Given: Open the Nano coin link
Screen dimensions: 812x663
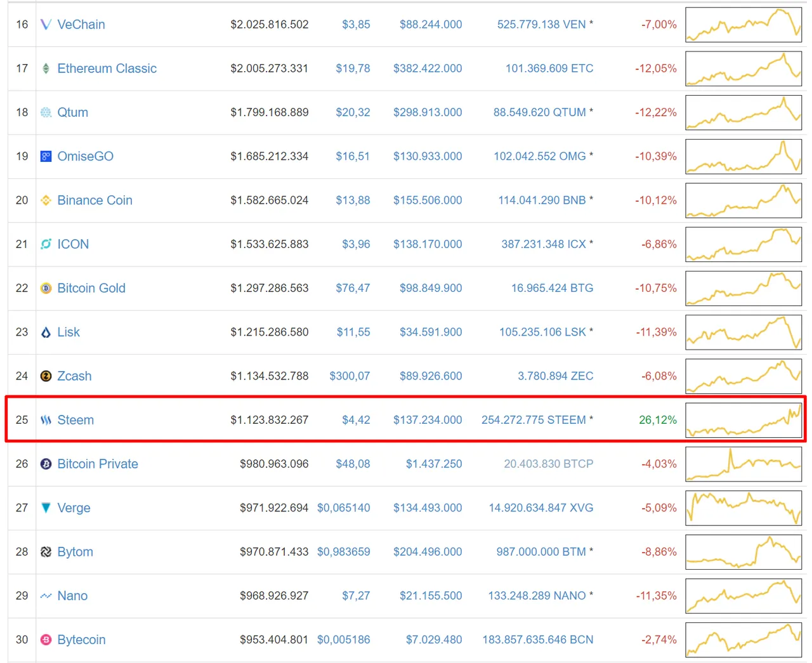Looking at the screenshot, I should click(72, 596).
